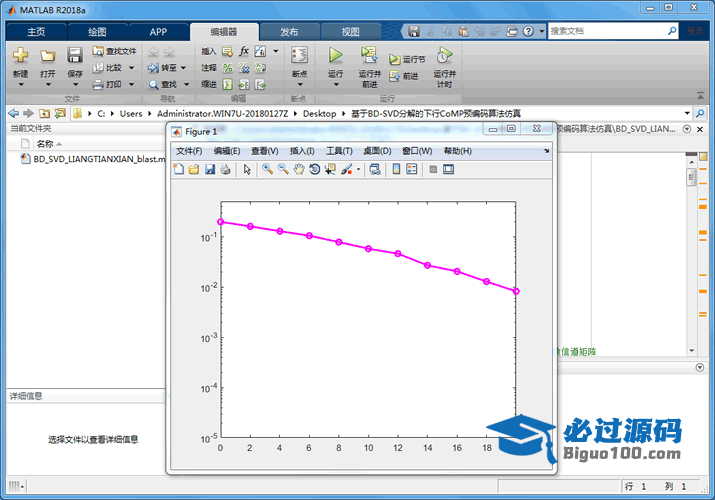The height and width of the screenshot is (500, 715).
Task: Open the Print (打印) dropdown arrow
Action: (x=131, y=84)
